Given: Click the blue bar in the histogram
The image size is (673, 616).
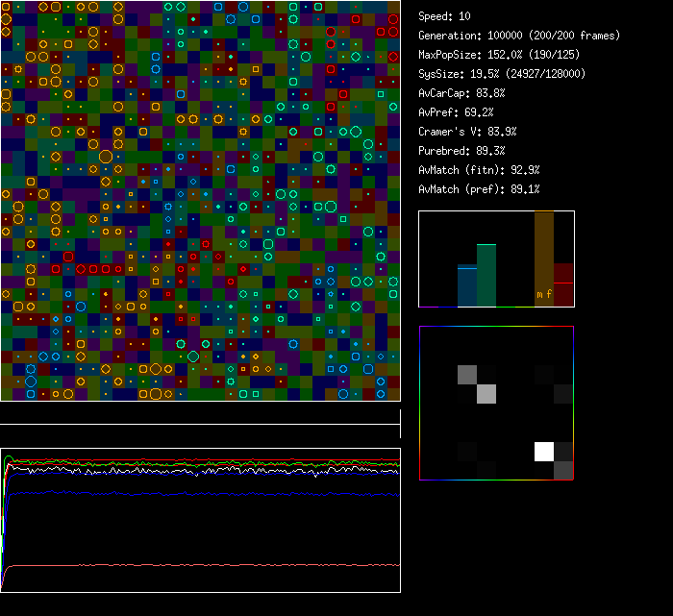Looking at the screenshot, I should (467, 286).
